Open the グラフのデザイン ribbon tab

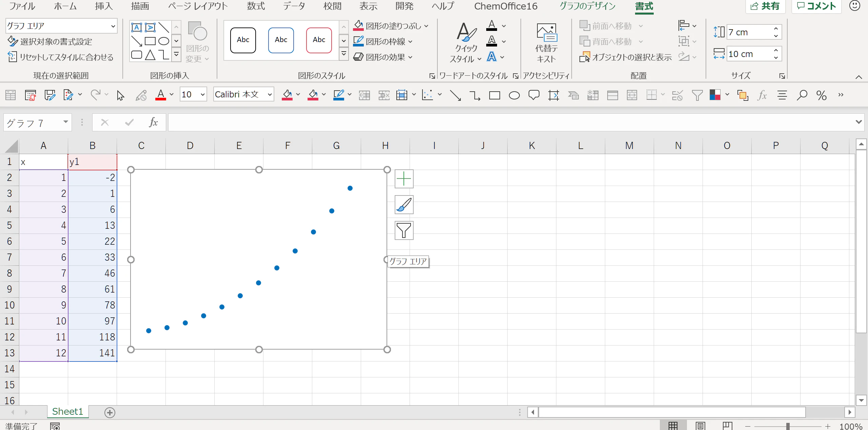587,6
